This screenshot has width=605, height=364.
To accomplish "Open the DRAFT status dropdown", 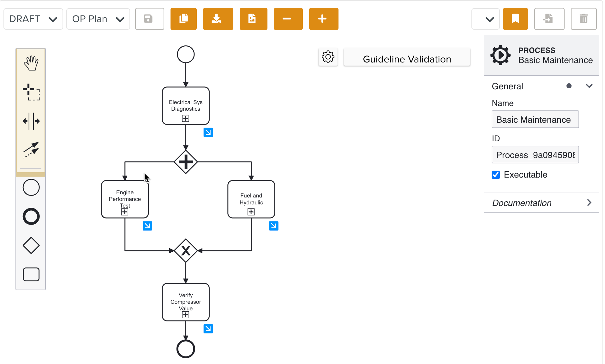I will point(33,19).
